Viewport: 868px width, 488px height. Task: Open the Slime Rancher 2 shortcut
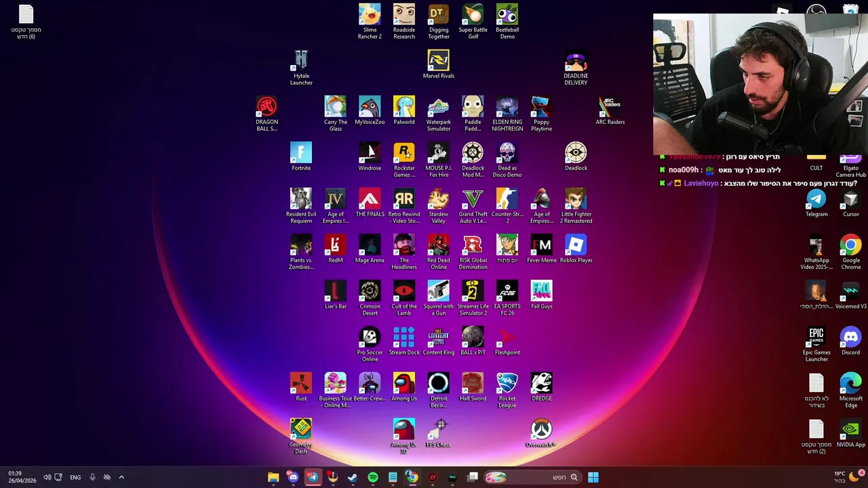tap(370, 22)
